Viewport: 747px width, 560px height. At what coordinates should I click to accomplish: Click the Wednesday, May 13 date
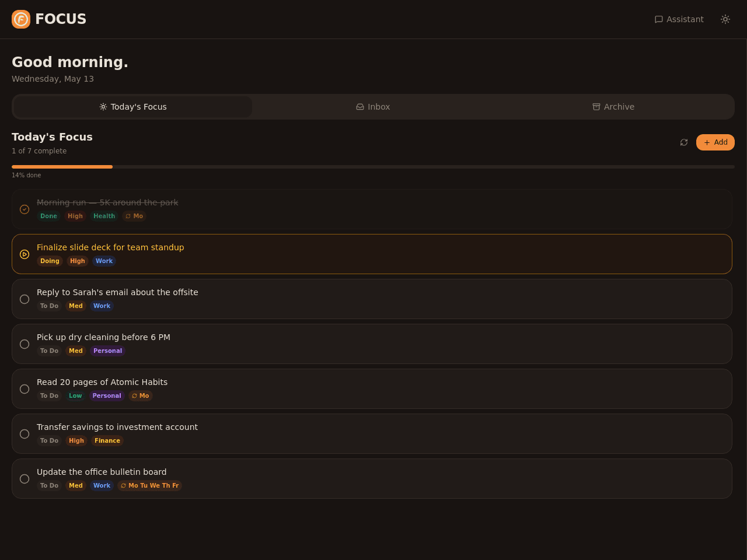coord(53,79)
